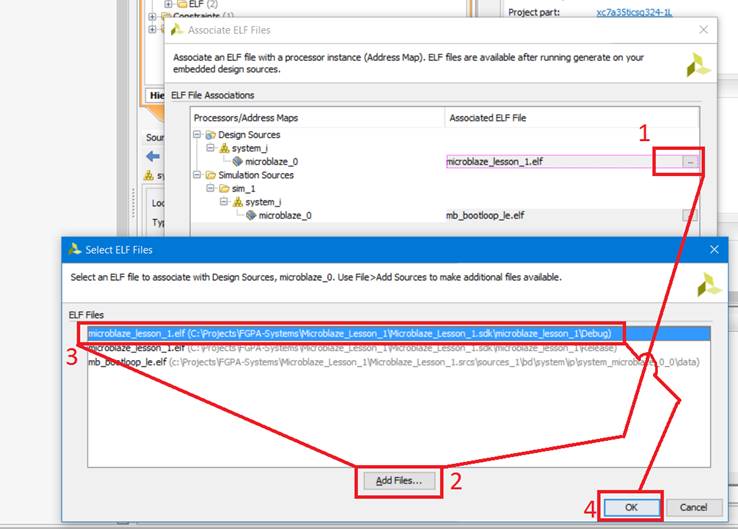Click Design Sources folder icon
This screenshot has width=738, height=529.
coord(211,134)
